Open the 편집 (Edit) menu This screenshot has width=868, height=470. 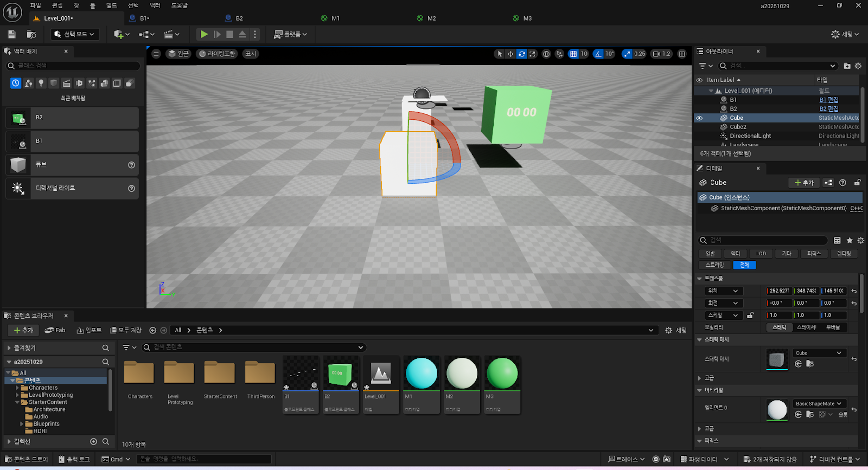pos(57,5)
